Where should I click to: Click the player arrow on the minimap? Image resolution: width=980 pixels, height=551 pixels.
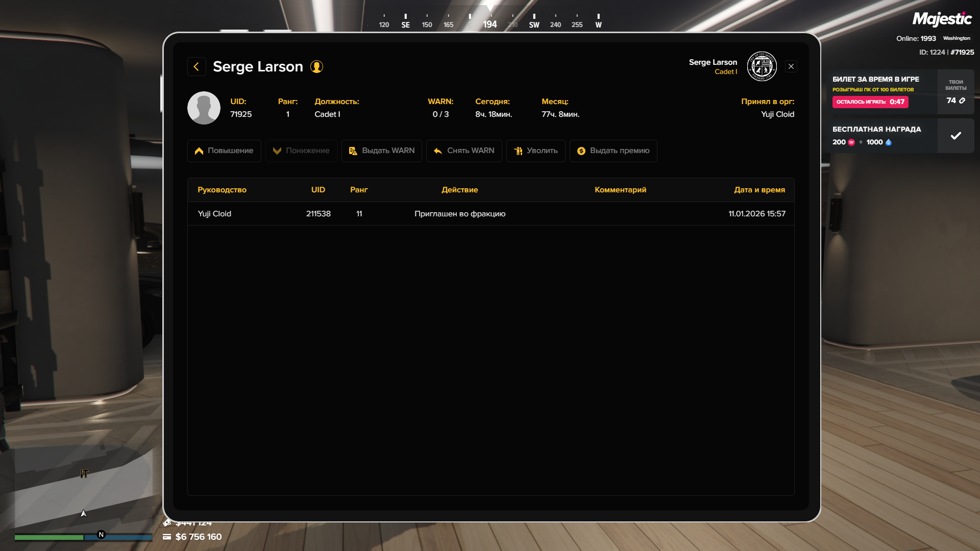pyautogui.click(x=84, y=513)
